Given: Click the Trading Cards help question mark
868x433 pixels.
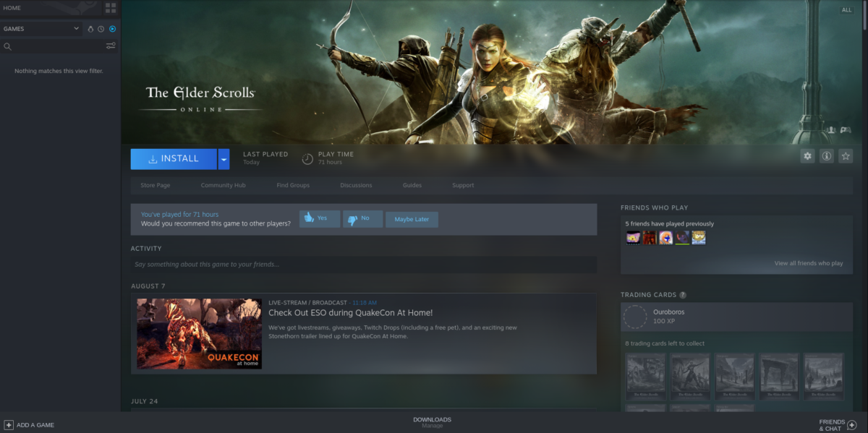Looking at the screenshot, I should (x=683, y=295).
